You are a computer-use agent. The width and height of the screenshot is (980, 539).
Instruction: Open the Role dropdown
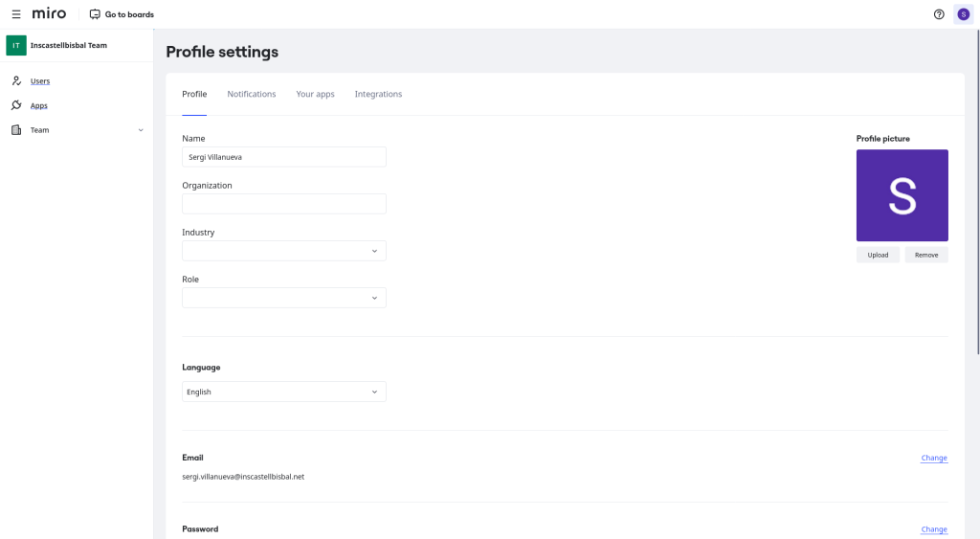(x=283, y=298)
